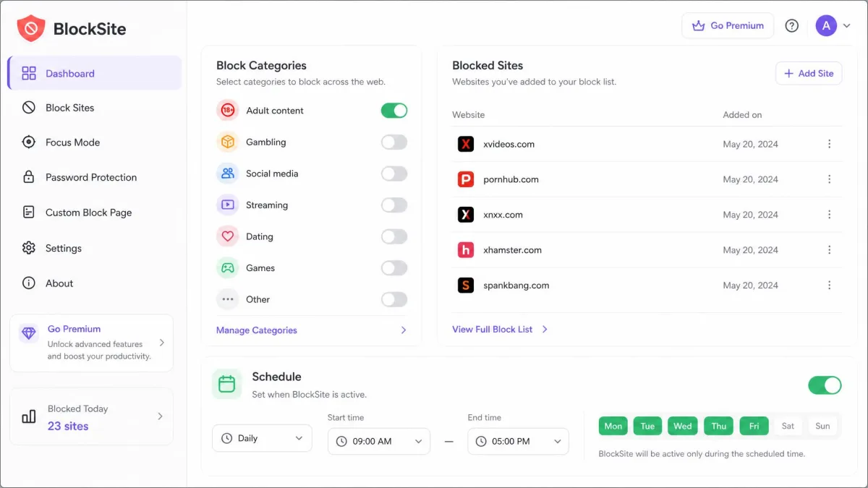Expand the Blocked Today card
Viewport: 868px width, 488px height.
point(92,416)
